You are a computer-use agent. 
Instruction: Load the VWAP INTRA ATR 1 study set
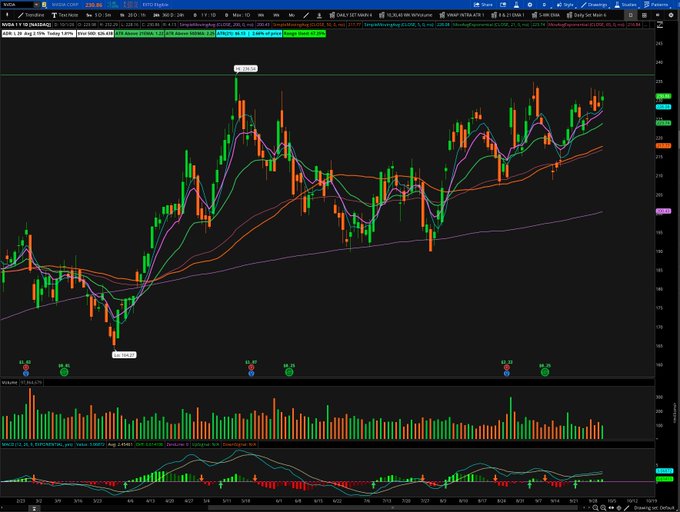point(462,15)
